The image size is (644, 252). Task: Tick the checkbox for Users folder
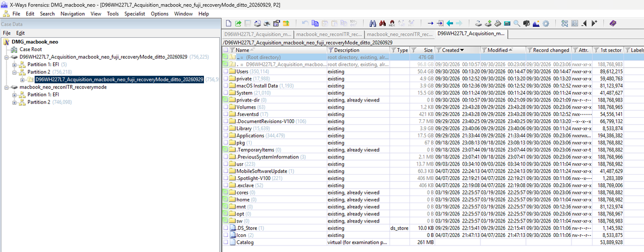pos(224,71)
